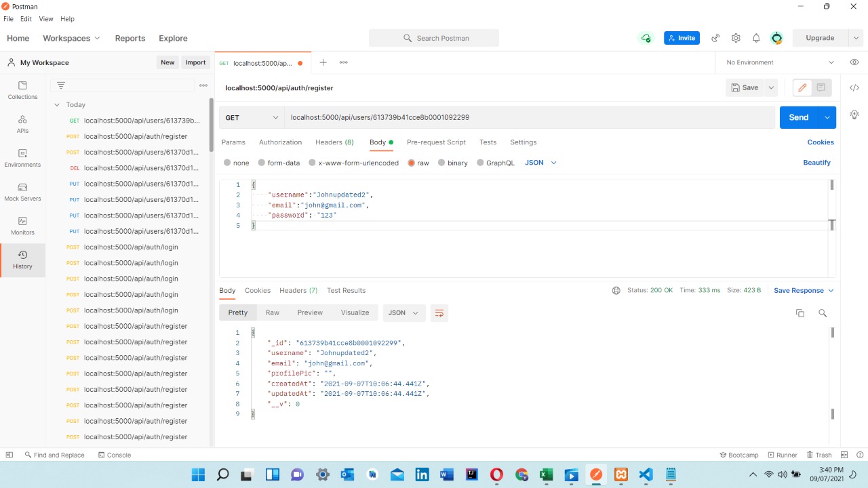The width and height of the screenshot is (868, 488).
Task: Click the edit pencil icon
Action: coord(803,87)
